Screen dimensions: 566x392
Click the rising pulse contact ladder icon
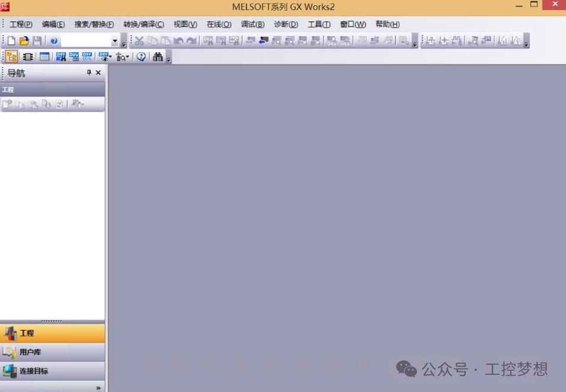pyautogui.click(x=431, y=41)
